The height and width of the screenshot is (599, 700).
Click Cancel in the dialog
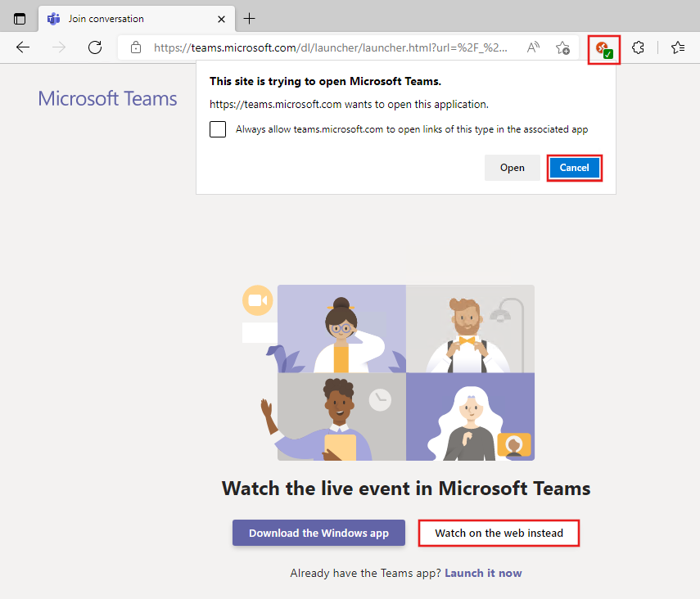click(575, 168)
